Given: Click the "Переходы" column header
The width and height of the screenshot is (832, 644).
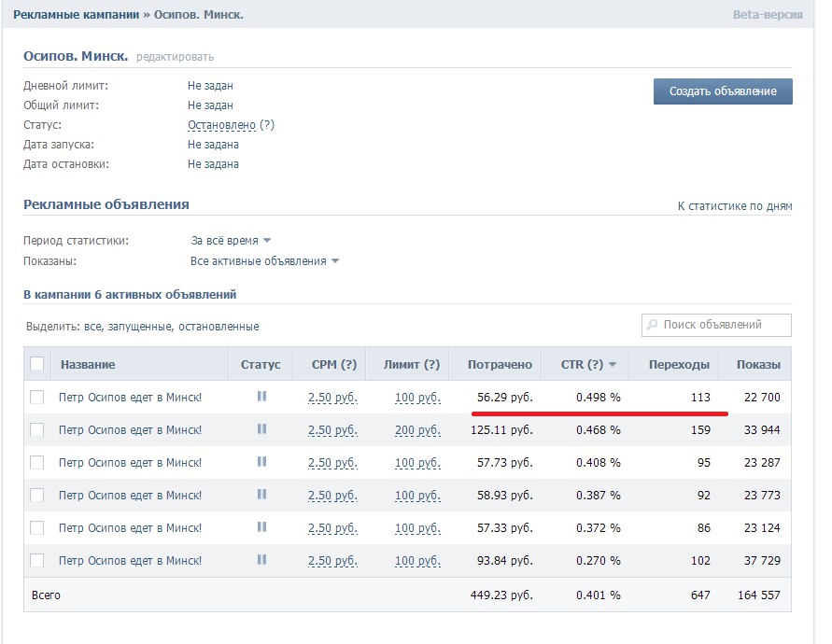Looking at the screenshot, I should pyautogui.click(x=679, y=365).
